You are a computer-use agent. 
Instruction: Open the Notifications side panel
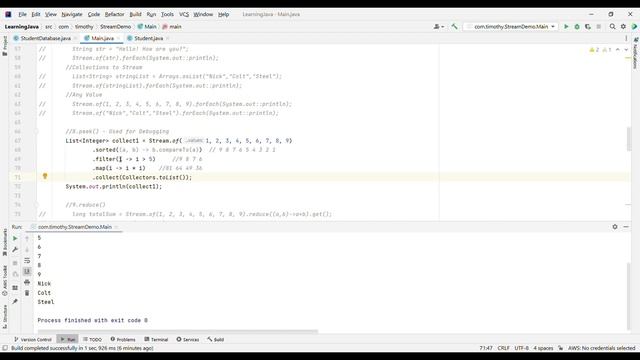635,53
